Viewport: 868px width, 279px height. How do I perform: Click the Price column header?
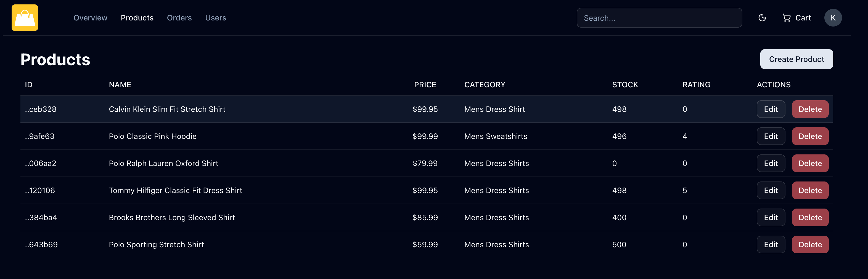(x=425, y=85)
